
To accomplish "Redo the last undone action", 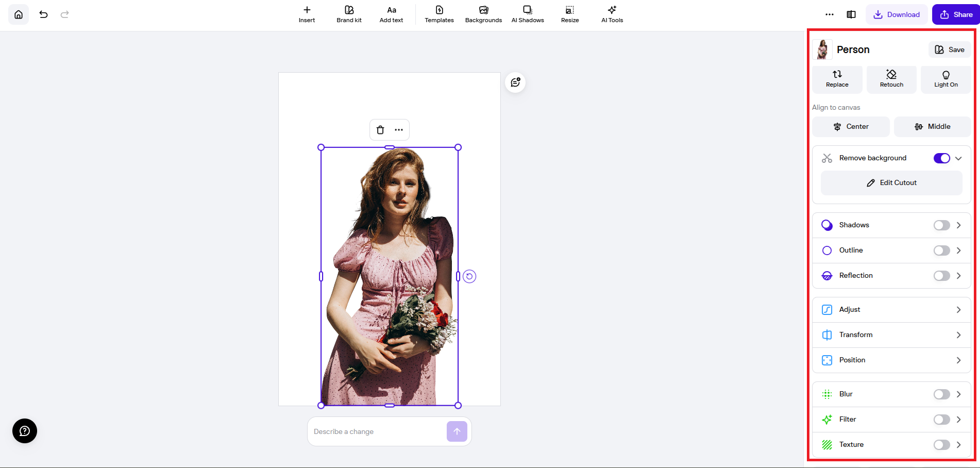I will coord(65,14).
